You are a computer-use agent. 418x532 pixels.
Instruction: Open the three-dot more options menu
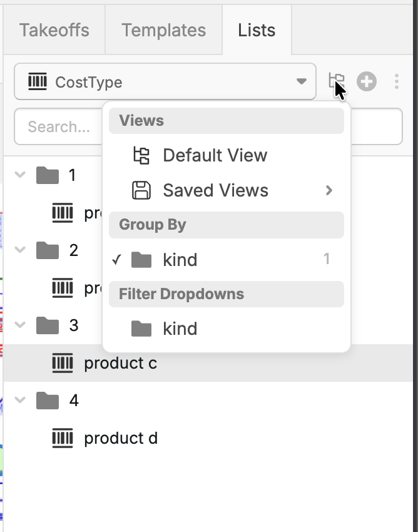click(397, 81)
